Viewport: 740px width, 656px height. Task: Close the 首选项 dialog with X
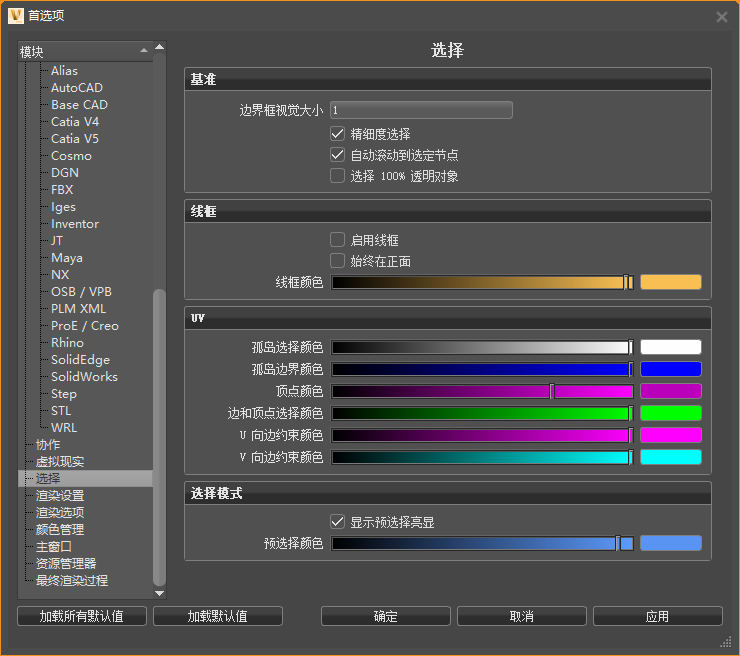click(722, 17)
